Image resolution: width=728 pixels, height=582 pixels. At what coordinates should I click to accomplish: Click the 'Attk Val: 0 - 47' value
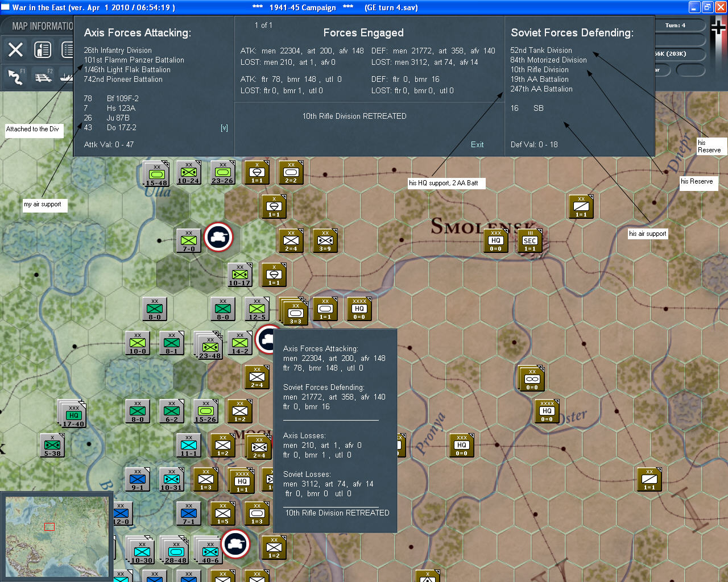coord(109,144)
